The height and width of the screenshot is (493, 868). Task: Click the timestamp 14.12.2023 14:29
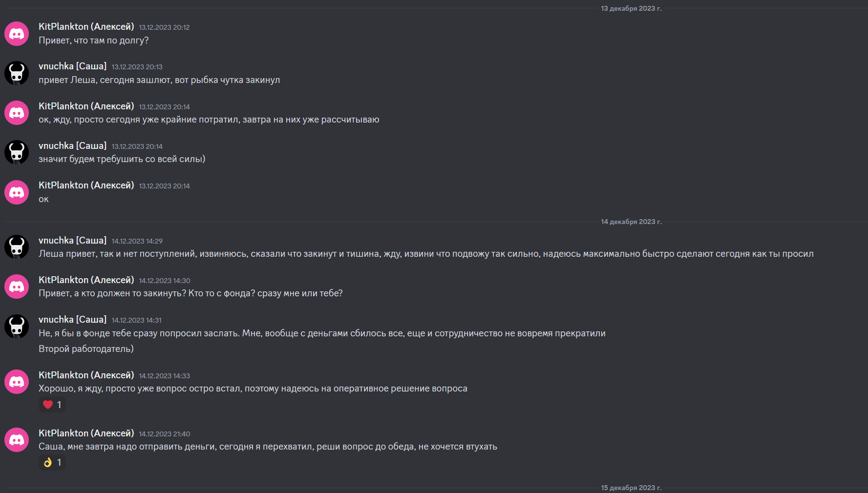(137, 241)
